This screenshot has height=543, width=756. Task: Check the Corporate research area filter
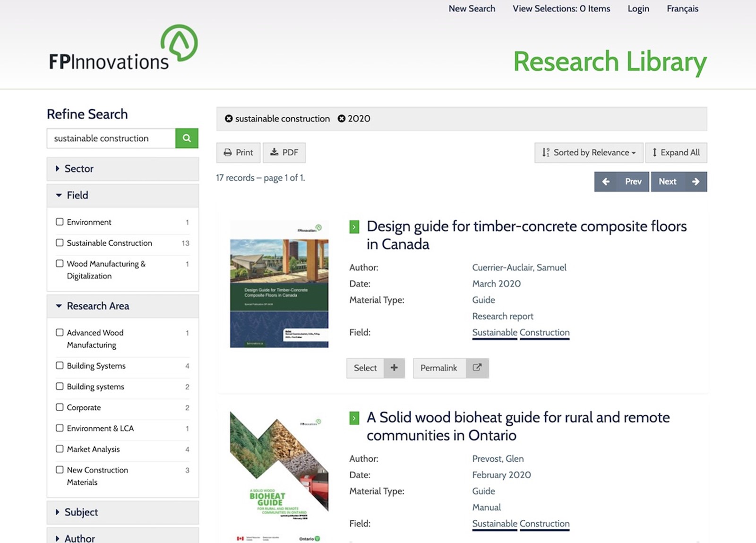click(x=60, y=407)
